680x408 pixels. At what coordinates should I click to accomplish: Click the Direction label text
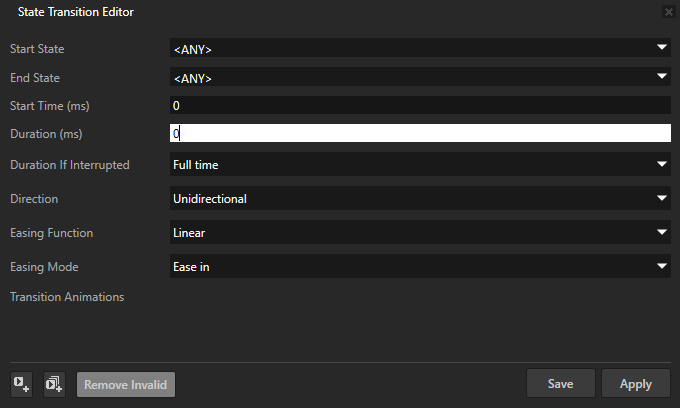(x=34, y=199)
